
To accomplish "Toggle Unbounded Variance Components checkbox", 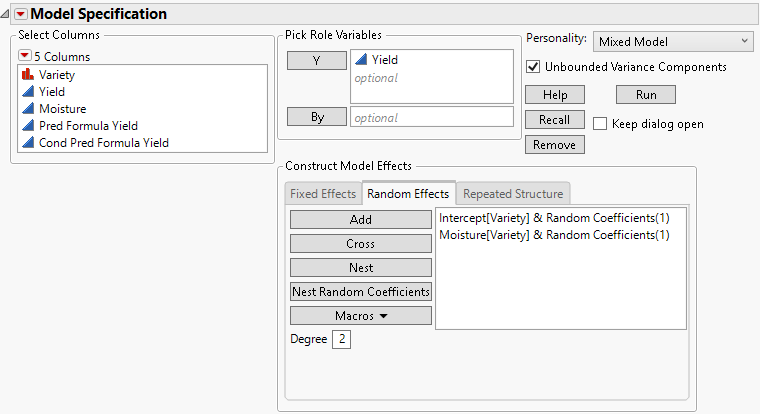I will tap(533, 67).
